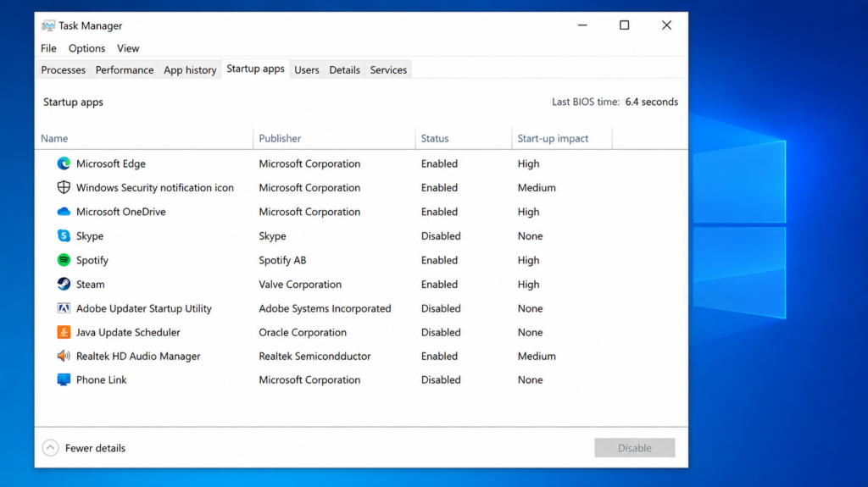The image size is (868, 487).
Task: Click the Task Manager title bar icon
Action: click(48, 25)
